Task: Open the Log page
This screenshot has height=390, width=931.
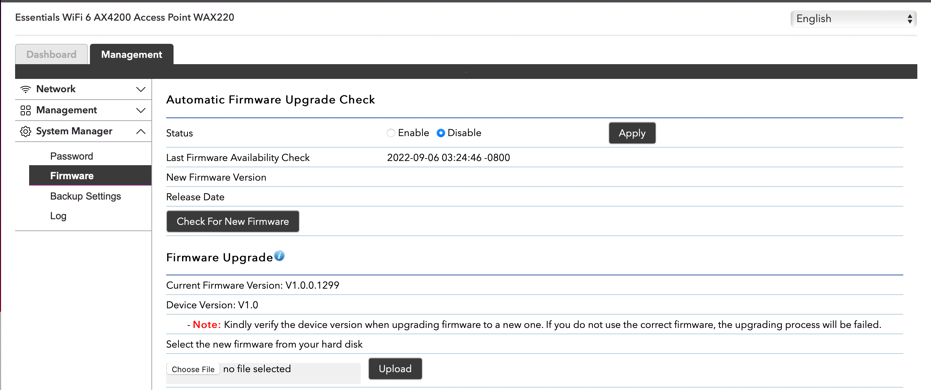Action: 58,216
